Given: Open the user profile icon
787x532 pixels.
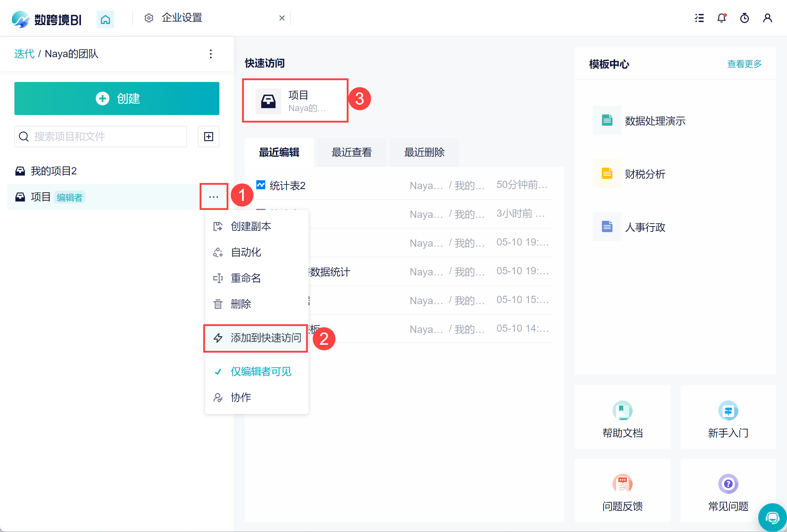Looking at the screenshot, I should 767,18.
